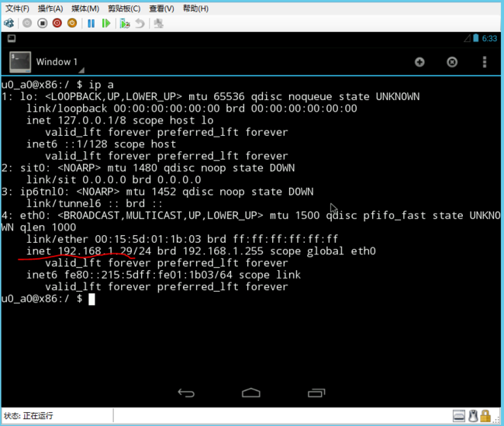
Task: Shut down the VM with the red power icon
Action: 57,23
